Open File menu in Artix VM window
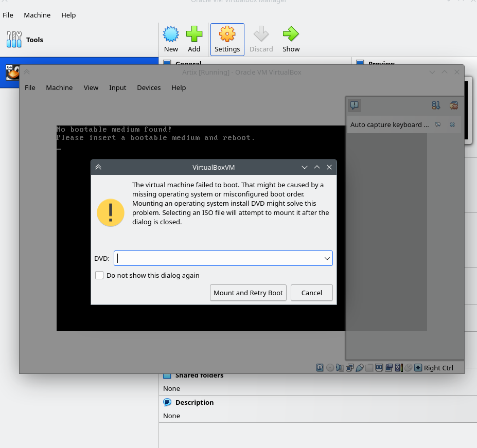The image size is (477, 448). point(30,87)
